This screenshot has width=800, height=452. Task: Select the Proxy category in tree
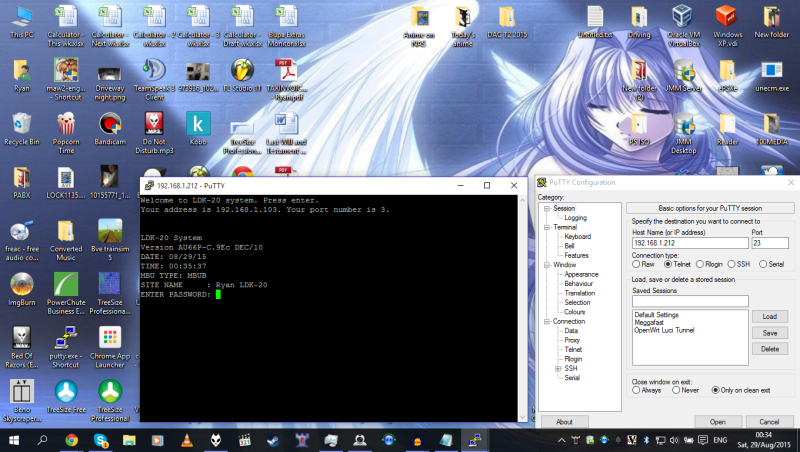pos(572,340)
